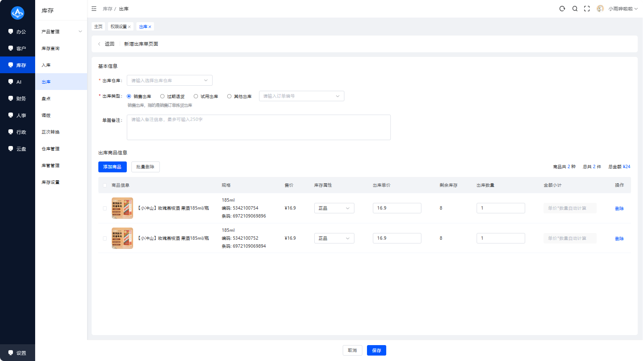Viewport: 644px width, 361px height.
Task: Go back using the 返回 arrow
Action: 106,44
